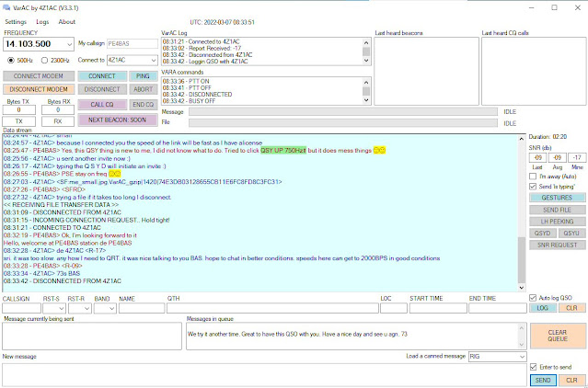588x388 pixels.
Task: Click the LH PEEKING button
Action: pyautogui.click(x=558, y=222)
